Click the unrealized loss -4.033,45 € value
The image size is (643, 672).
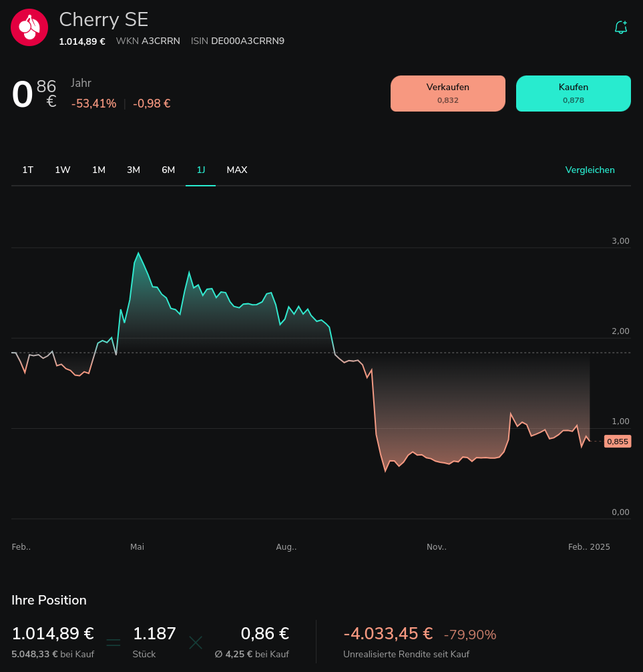click(388, 633)
